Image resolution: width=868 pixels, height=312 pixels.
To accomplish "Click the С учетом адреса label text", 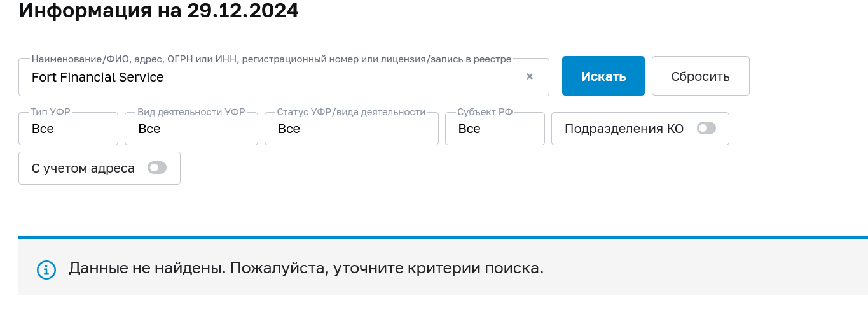I will point(83,168).
